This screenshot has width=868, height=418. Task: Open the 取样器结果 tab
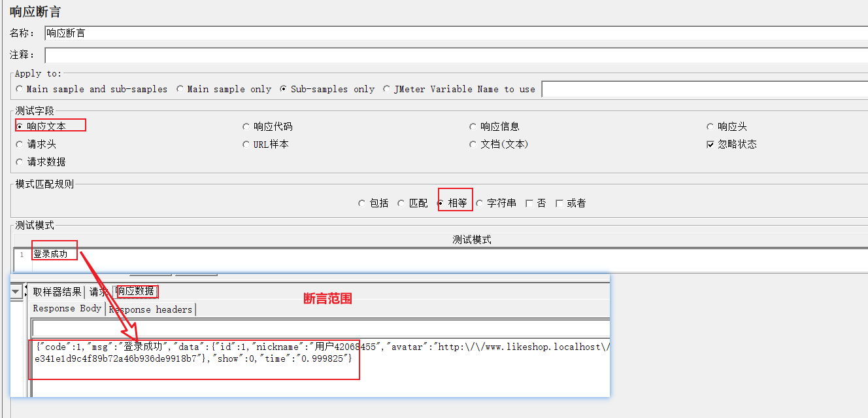click(57, 292)
